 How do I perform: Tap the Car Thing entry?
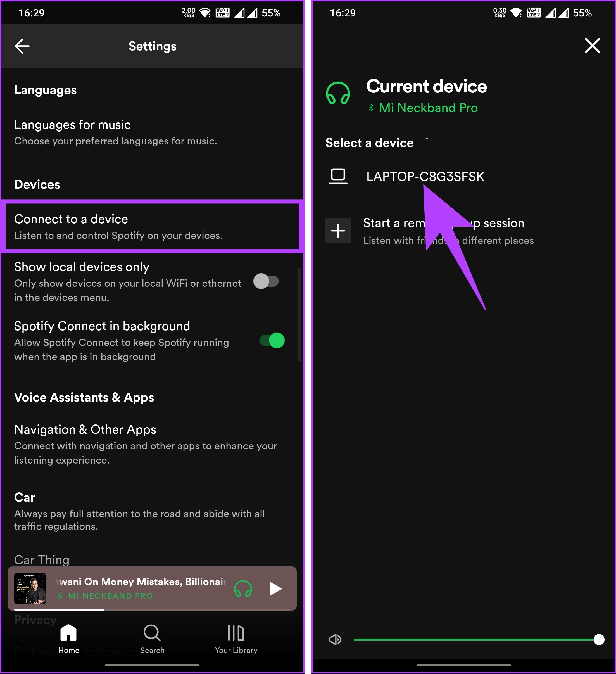pos(42,560)
